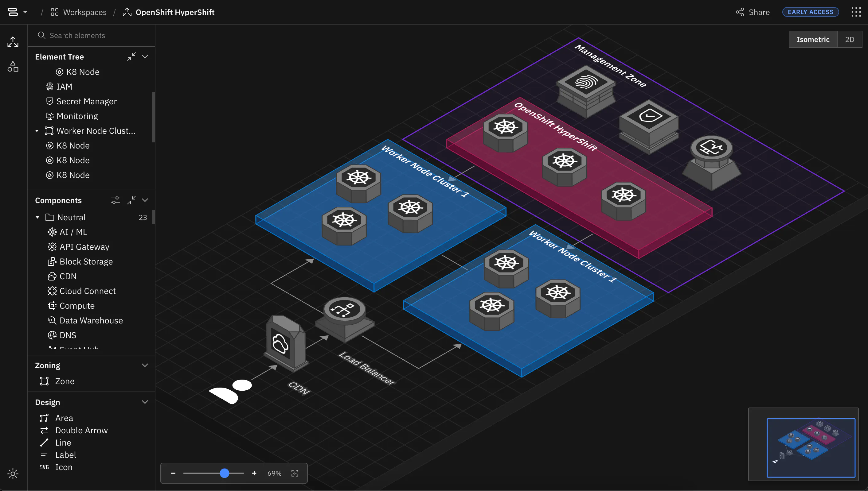Click the Search elements field
Screen dimensions: 868x491
[91, 35]
